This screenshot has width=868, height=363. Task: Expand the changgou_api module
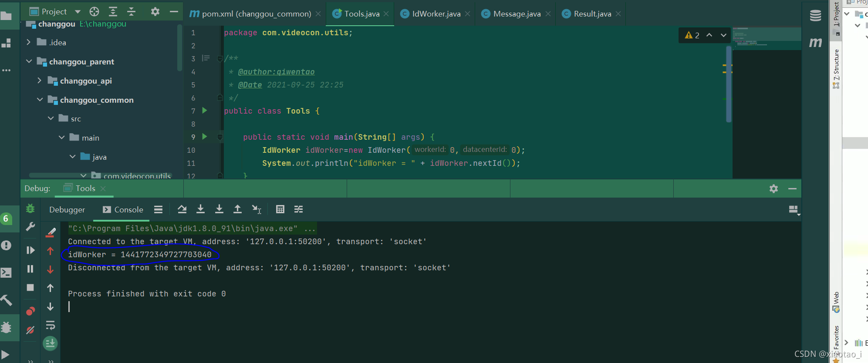pyautogui.click(x=39, y=81)
